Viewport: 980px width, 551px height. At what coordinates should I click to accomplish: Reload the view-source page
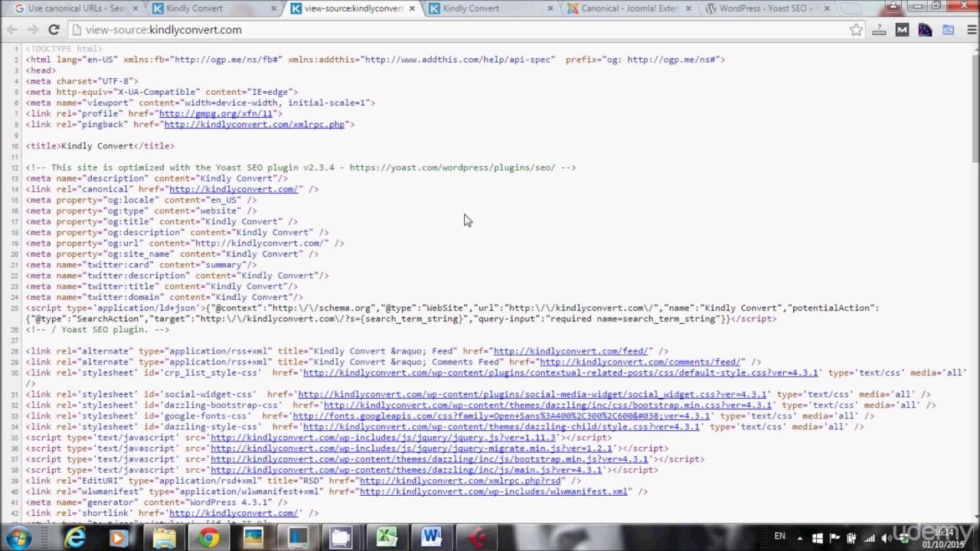(x=54, y=30)
